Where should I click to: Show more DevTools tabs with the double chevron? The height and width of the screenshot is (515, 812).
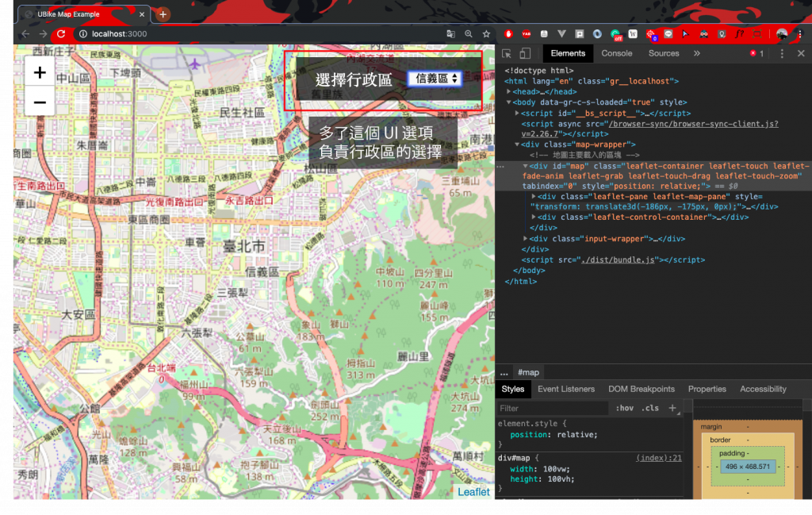pyautogui.click(x=697, y=53)
